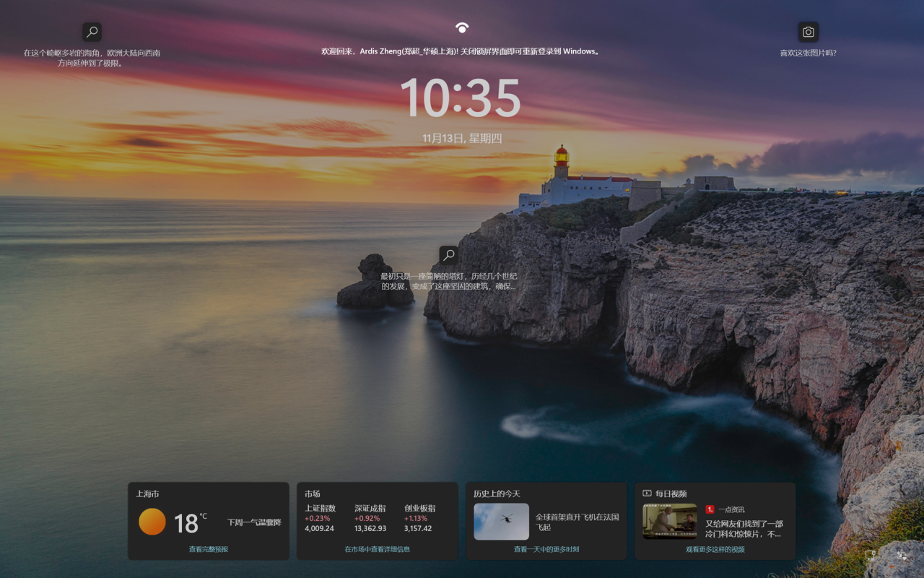924x578 pixels.
Task: Click the camera icon for 喜欢这张图片吗
Action: point(808,32)
